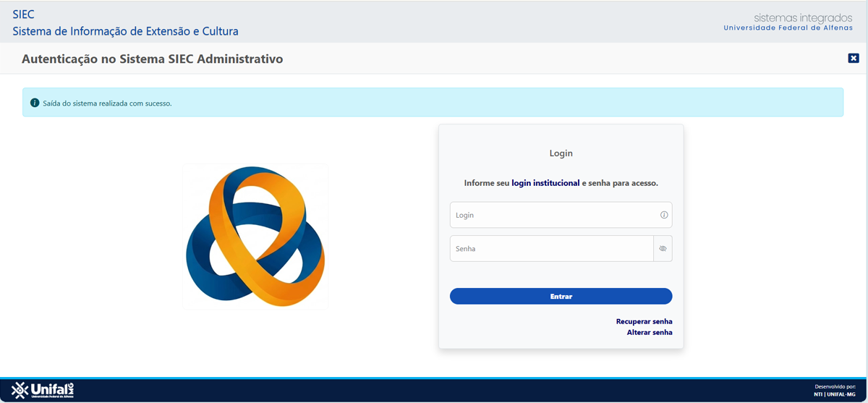Click the NTI | UNIFAL-MG footer credit
Image resolution: width=868 pixels, height=403 pixels.
834,394
